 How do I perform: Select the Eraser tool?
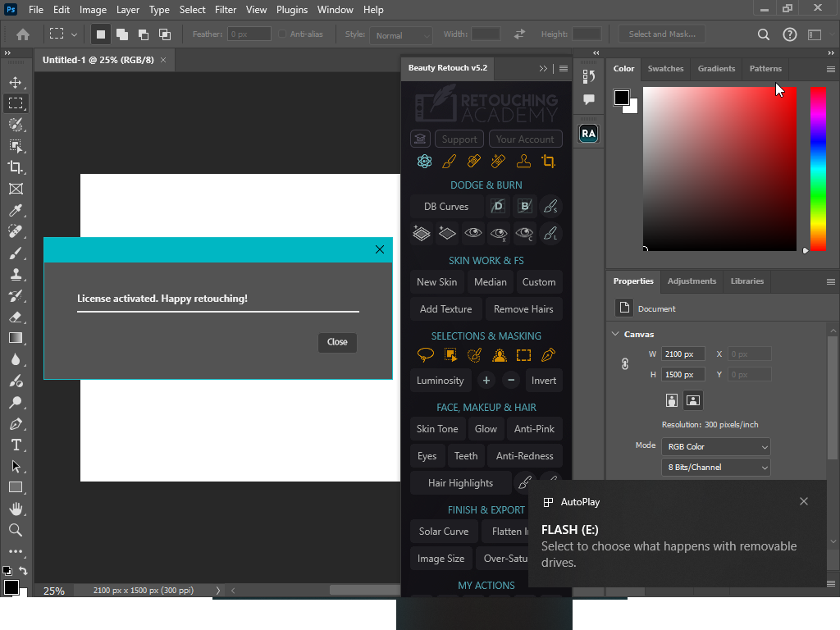point(16,317)
